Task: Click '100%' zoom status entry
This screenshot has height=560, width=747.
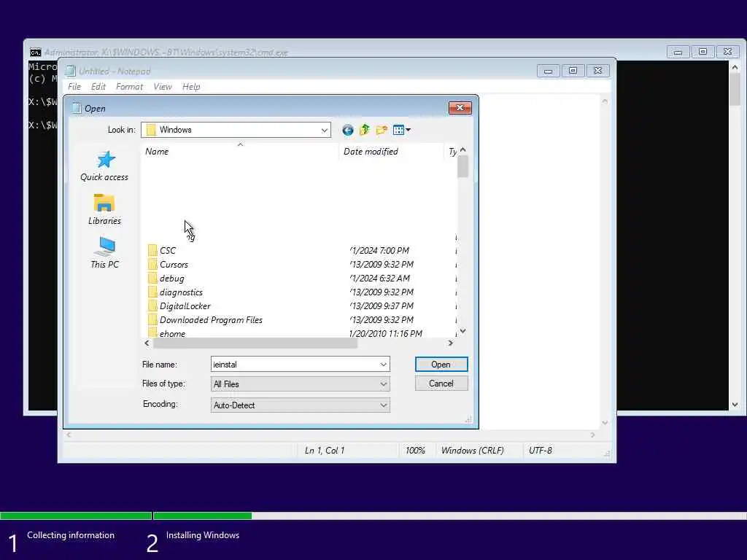Action: [415, 451]
